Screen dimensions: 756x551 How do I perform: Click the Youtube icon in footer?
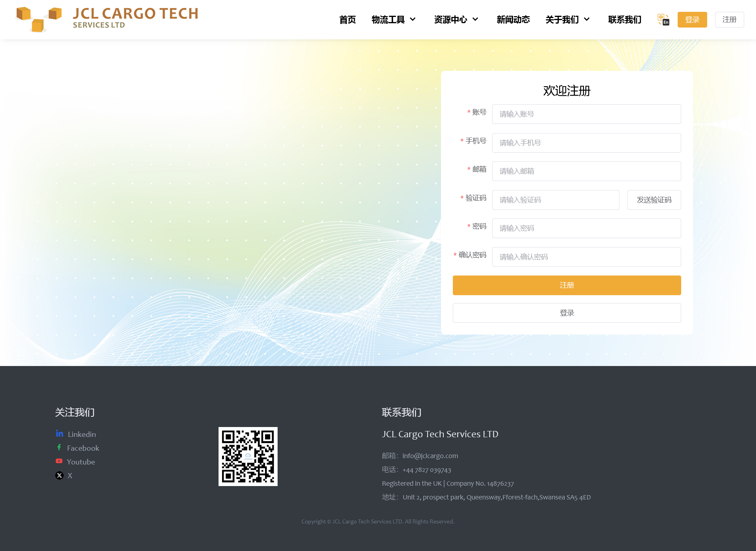pos(59,461)
